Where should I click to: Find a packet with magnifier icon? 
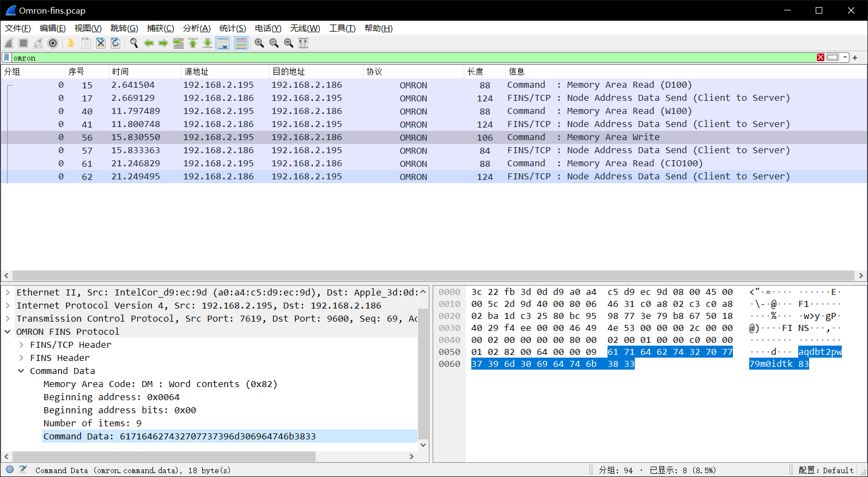pyautogui.click(x=133, y=43)
